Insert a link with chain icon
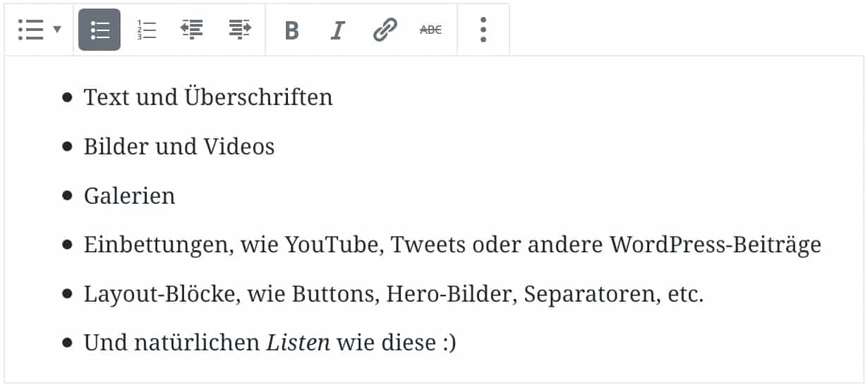The image size is (868, 387). pos(385,30)
